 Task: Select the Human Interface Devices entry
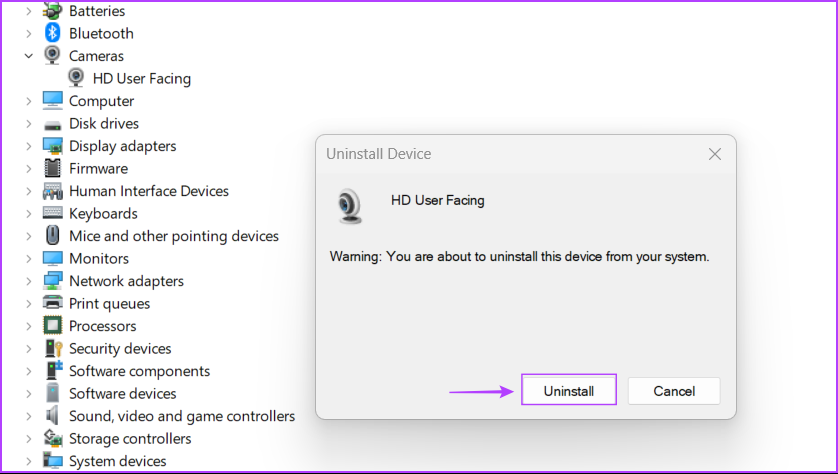(x=148, y=191)
